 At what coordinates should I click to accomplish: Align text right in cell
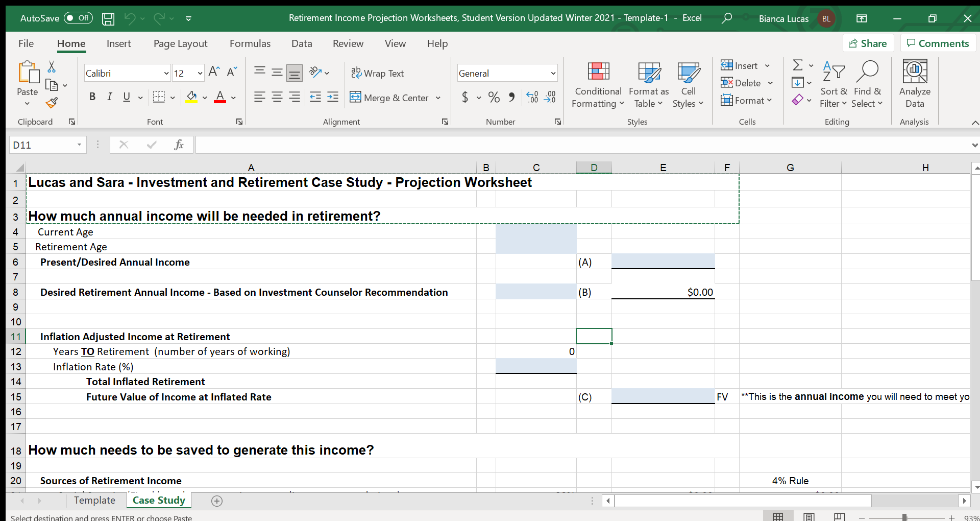pyautogui.click(x=295, y=97)
